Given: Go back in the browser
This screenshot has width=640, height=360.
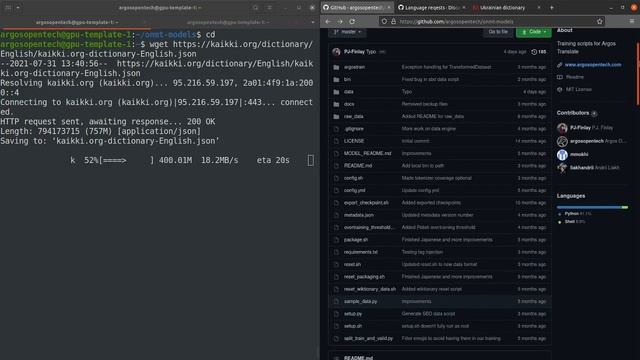Looking at the screenshot, I should 328,21.
